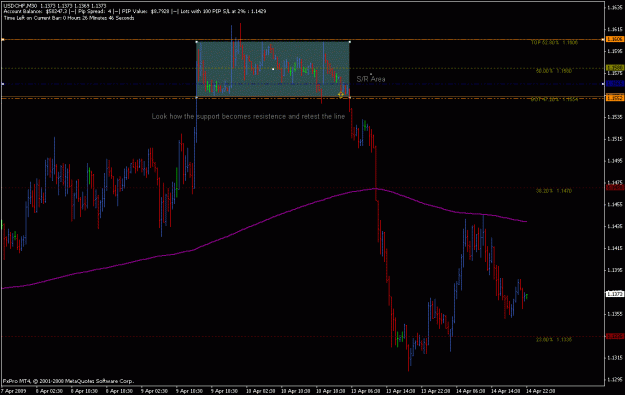Click the "7 Apr 2009" date on time axis
The height and width of the screenshot is (395, 625).
(x=14, y=391)
